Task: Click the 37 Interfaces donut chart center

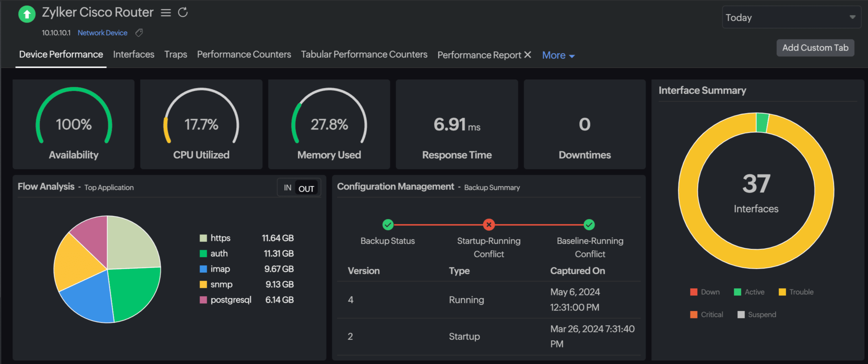Action: 756,191
